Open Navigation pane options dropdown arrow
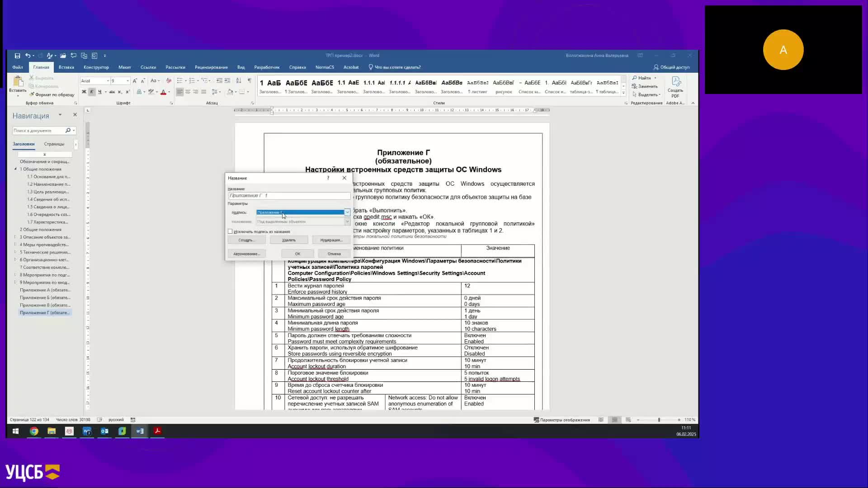This screenshot has width=868, height=488. pyautogui.click(x=60, y=115)
